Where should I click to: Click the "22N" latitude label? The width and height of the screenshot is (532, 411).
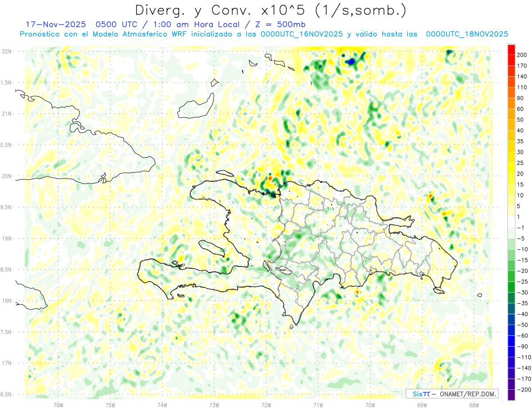pos(7,51)
